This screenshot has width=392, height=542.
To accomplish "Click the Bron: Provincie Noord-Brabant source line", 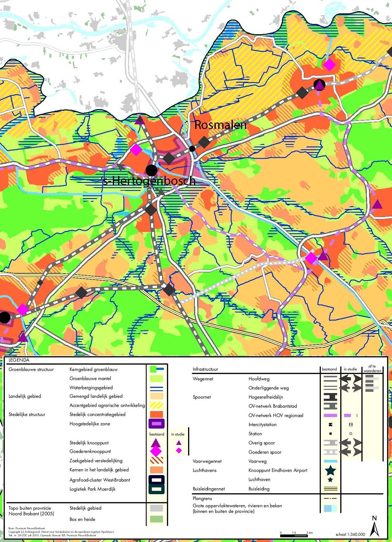I will 26,528.
